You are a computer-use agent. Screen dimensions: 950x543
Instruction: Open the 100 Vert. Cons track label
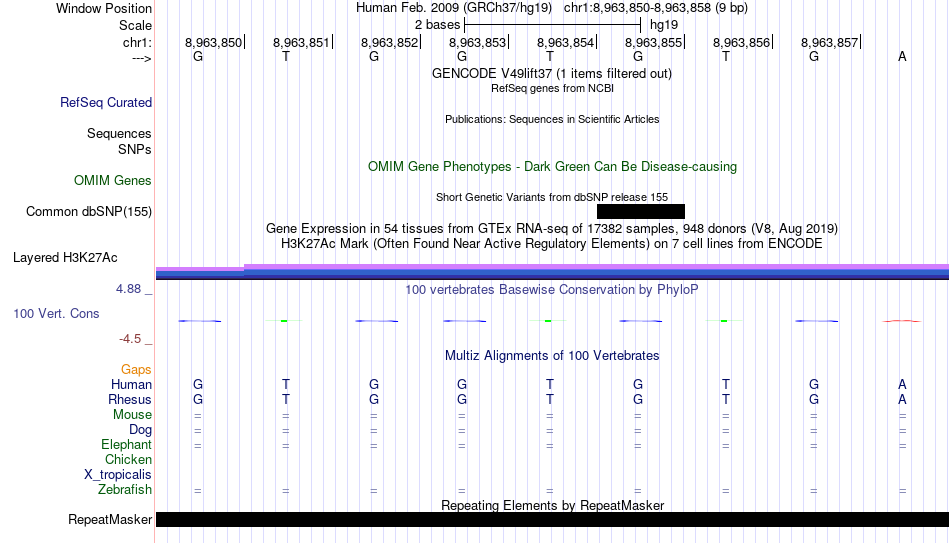pos(56,313)
